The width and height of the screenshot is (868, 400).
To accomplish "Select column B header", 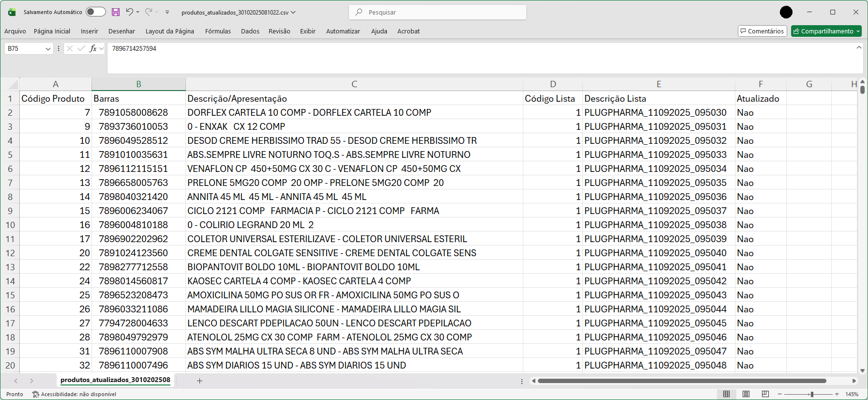I will click(138, 84).
